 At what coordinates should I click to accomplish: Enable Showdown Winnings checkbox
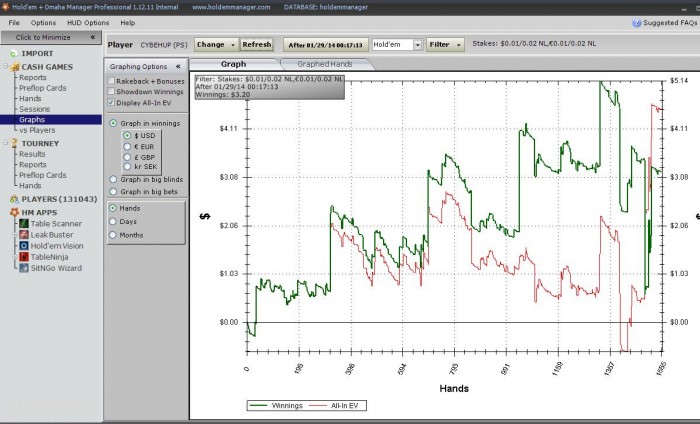111,91
